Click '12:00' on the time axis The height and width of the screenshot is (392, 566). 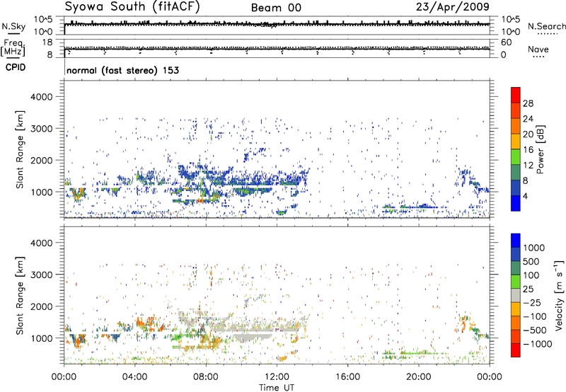[277, 377]
